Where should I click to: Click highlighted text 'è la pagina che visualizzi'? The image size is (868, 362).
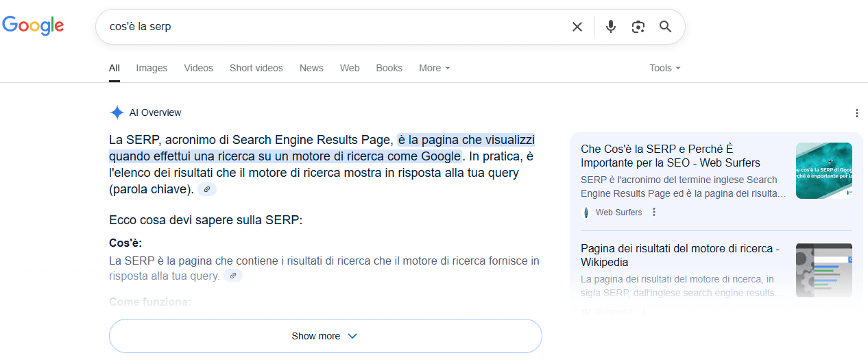[466, 140]
